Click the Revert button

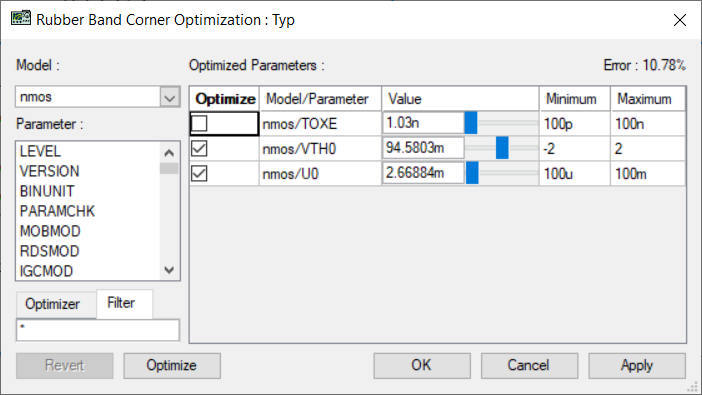(x=64, y=365)
